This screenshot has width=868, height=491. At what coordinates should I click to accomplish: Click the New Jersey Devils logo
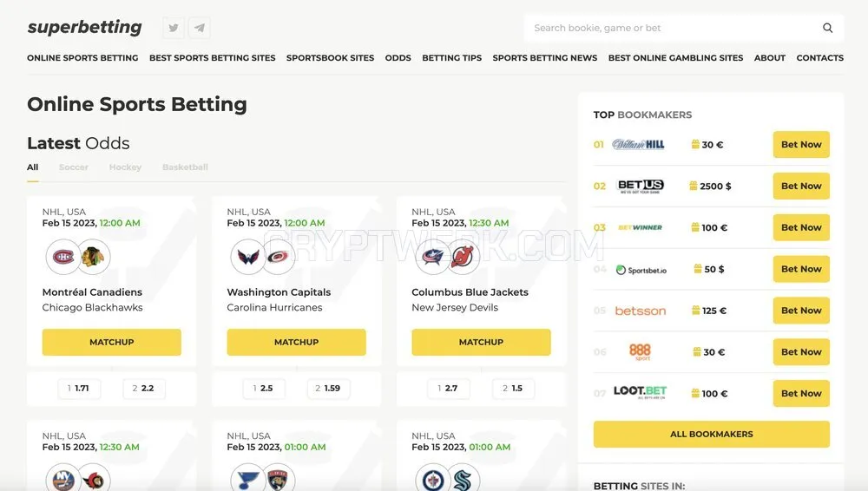[463, 257]
